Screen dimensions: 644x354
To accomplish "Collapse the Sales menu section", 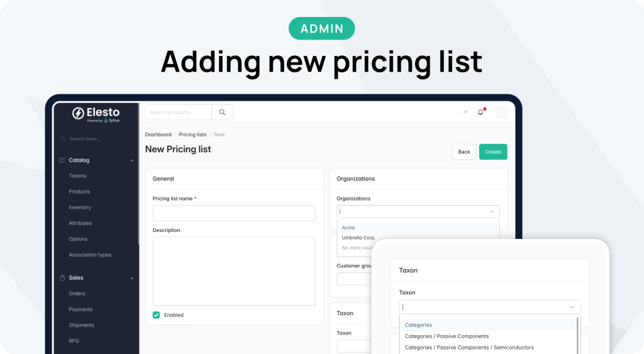I will 132,278.
